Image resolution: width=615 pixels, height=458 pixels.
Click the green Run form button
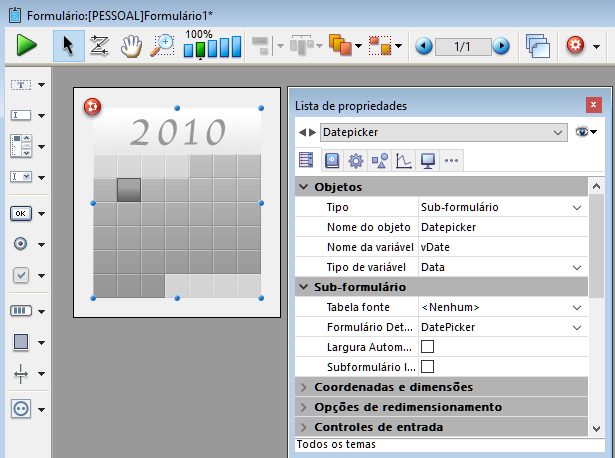(x=26, y=45)
